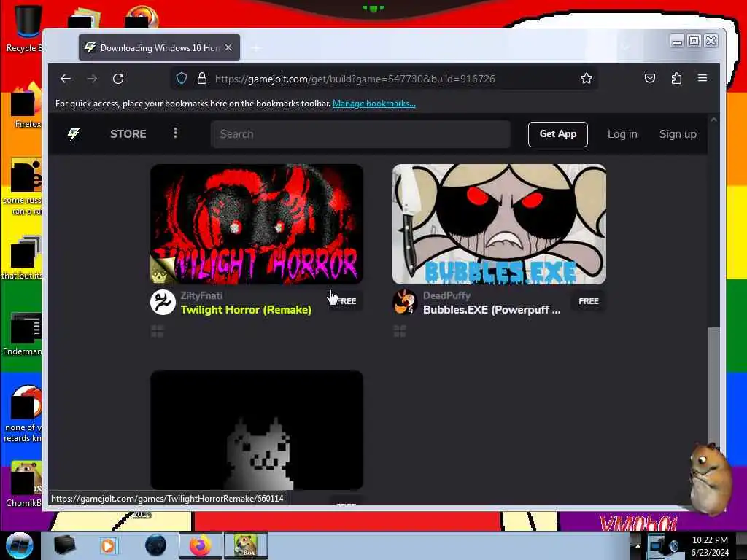
Task: Select the ChomikBox desktop icon
Action: coord(25,484)
